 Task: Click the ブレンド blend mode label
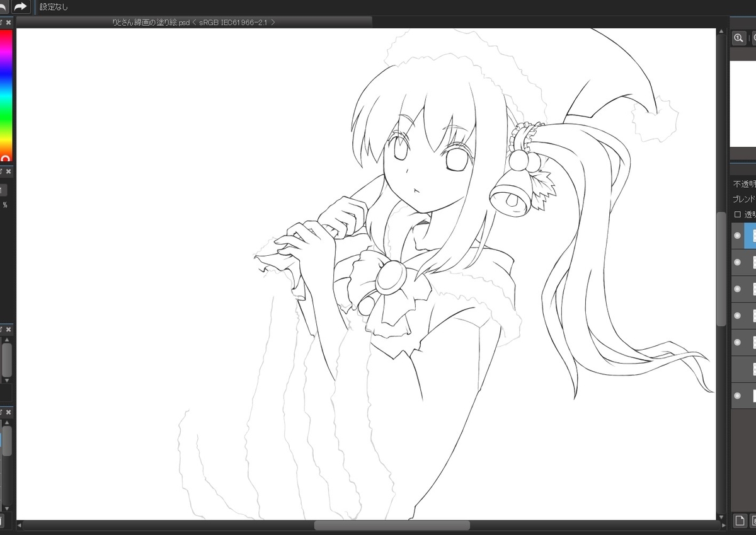tap(744, 198)
